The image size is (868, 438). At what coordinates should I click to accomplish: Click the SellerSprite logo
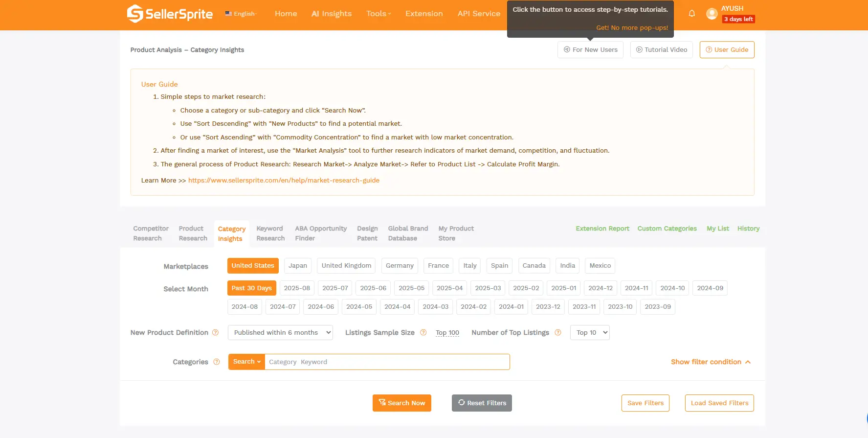[170, 14]
